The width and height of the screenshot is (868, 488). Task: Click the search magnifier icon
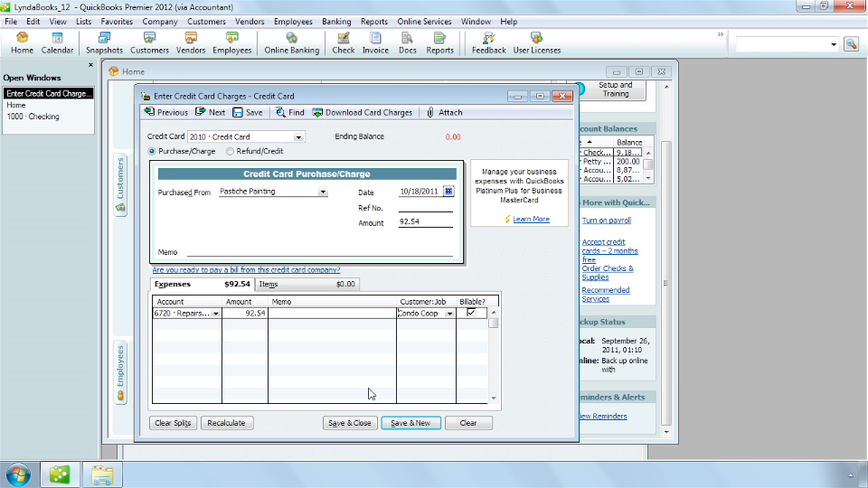(852, 43)
